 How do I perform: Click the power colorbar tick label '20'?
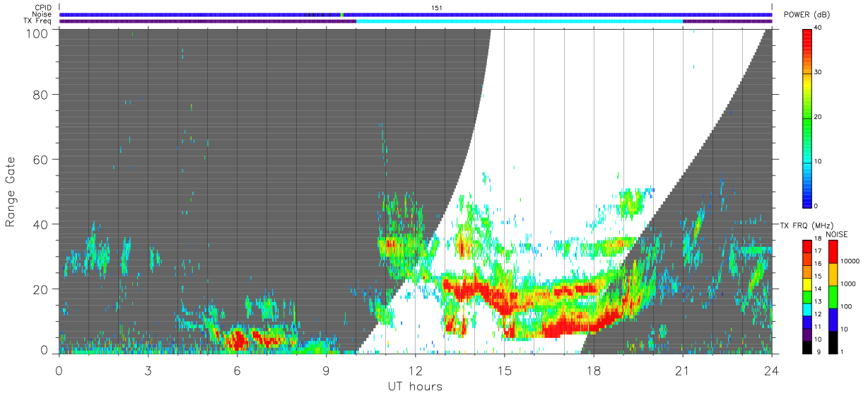tap(816, 117)
